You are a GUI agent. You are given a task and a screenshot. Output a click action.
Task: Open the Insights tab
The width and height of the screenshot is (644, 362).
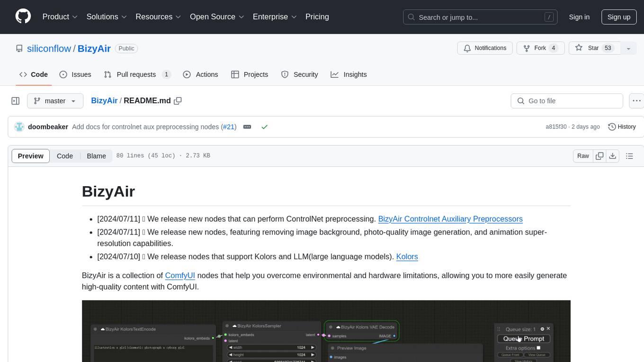[349, 74]
